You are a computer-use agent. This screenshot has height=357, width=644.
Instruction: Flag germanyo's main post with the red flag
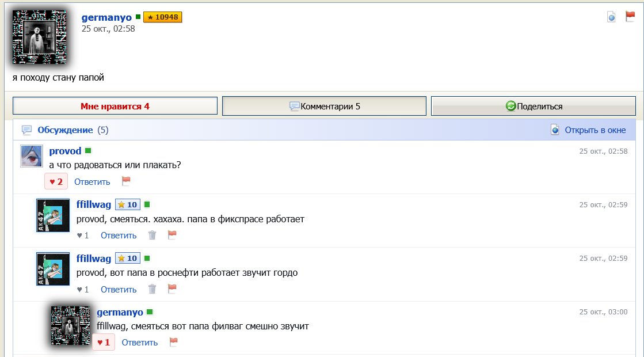(630, 17)
